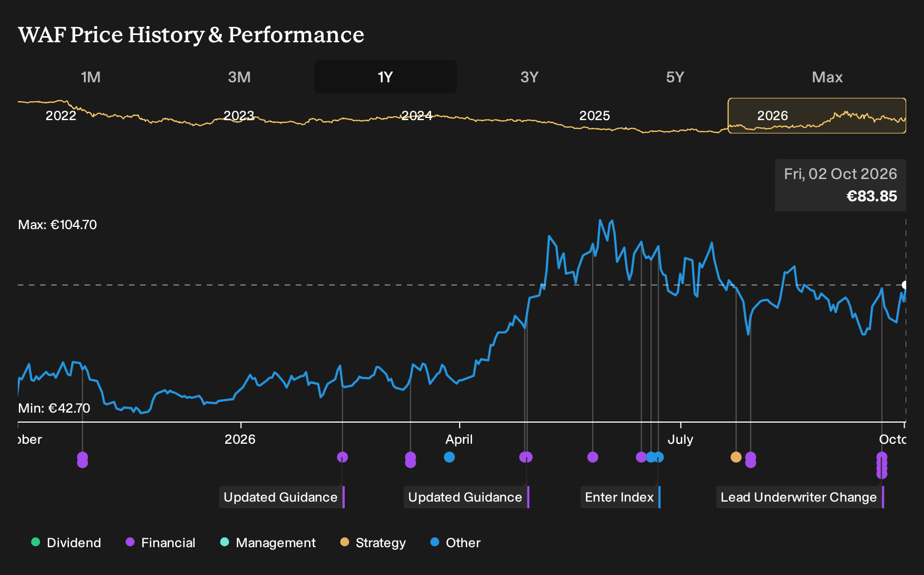Click the "WAF Price History & Performance" heading

(191, 34)
